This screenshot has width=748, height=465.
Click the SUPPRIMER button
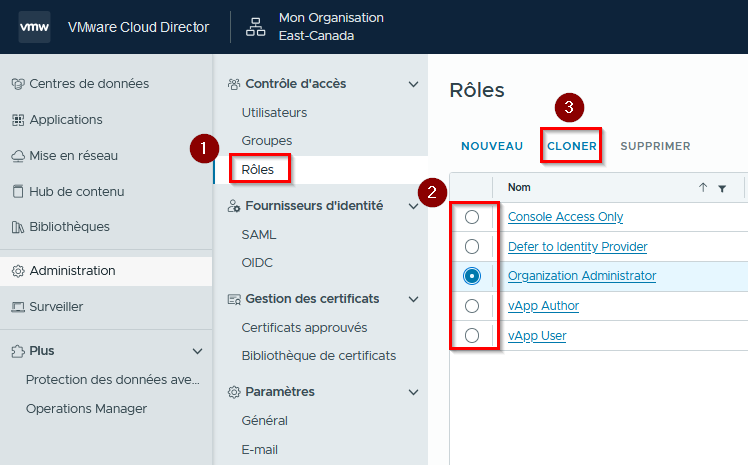(655, 146)
